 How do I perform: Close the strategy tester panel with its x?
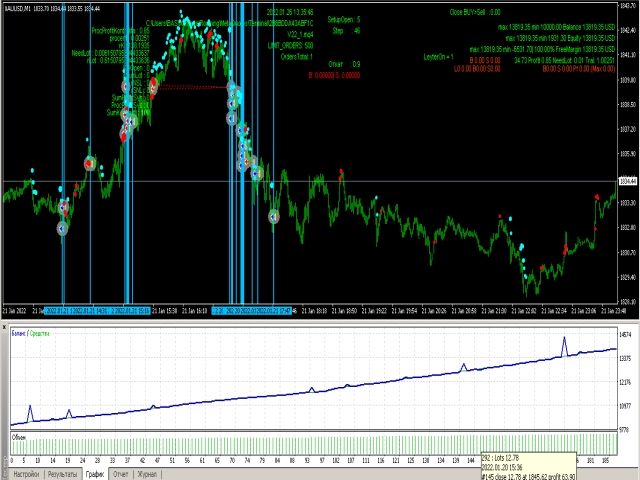[x=4, y=327]
